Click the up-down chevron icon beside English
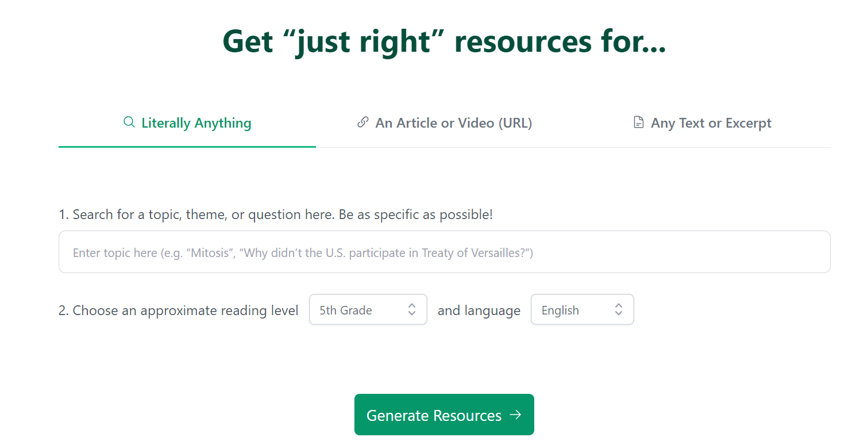 coord(619,310)
